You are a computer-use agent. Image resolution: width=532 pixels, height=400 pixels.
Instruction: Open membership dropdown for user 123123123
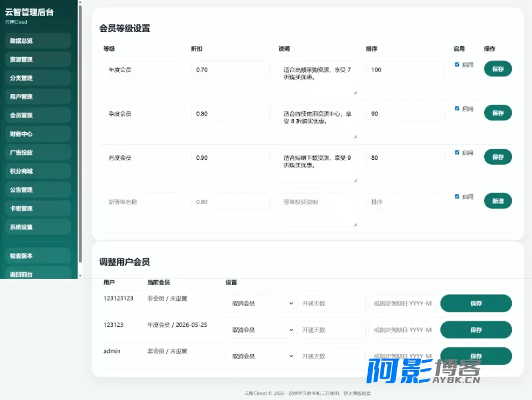pos(260,303)
